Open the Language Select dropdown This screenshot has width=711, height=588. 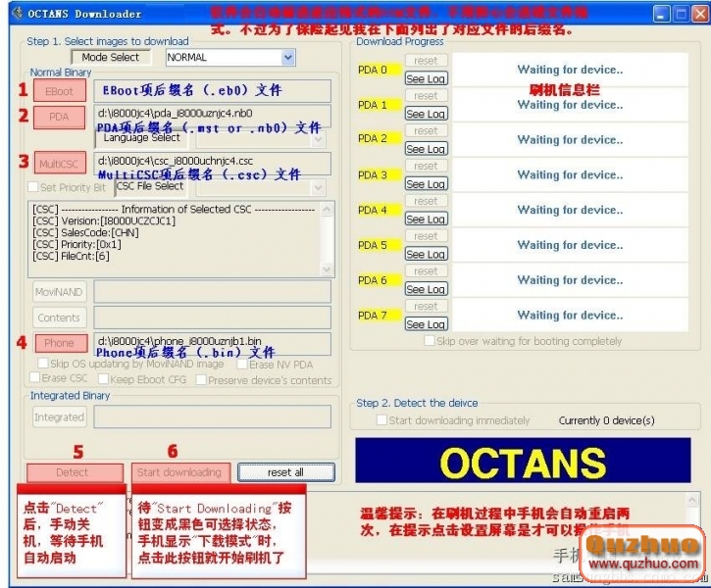click(318, 139)
